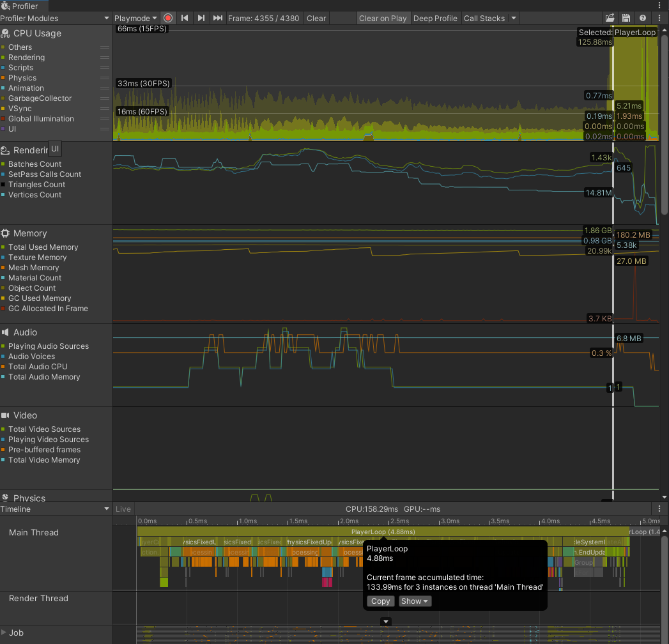Clear the captured profiler frames

point(316,19)
